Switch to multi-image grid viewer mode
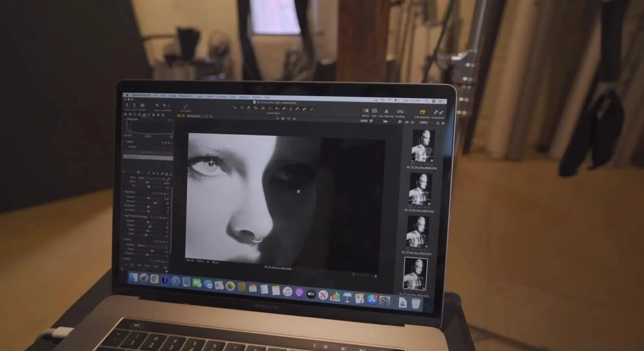Viewport: 644px width, 351px height. [x=179, y=116]
